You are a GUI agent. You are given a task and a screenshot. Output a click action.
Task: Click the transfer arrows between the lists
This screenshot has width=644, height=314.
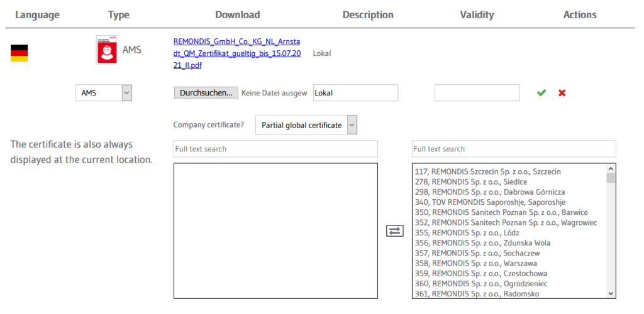pos(395,231)
